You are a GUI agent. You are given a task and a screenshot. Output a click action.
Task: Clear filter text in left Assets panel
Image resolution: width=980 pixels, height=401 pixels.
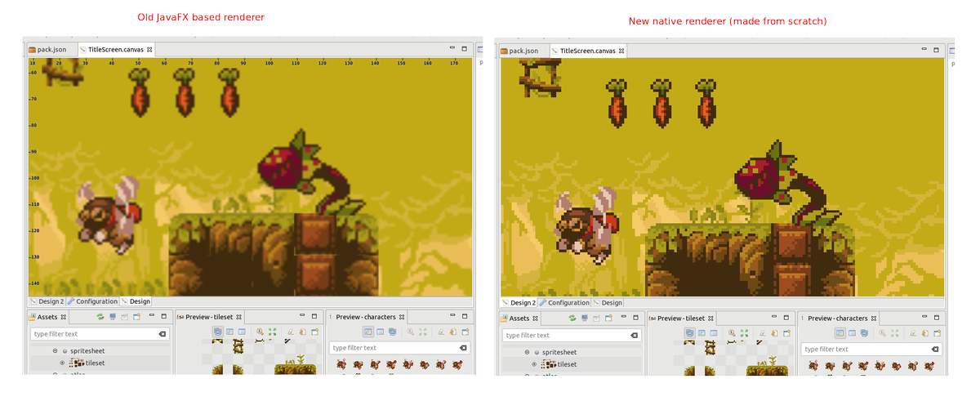point(162,334)
